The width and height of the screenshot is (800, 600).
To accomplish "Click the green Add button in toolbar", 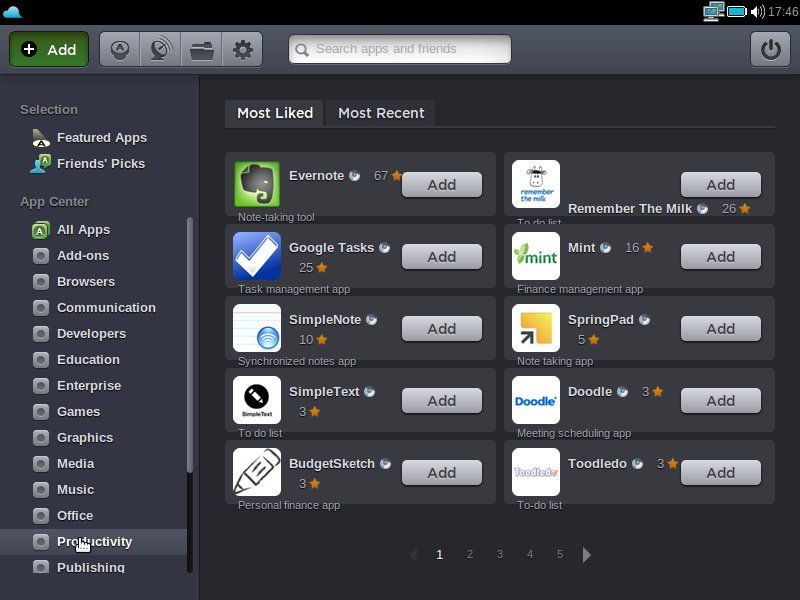I will (49, 49).
